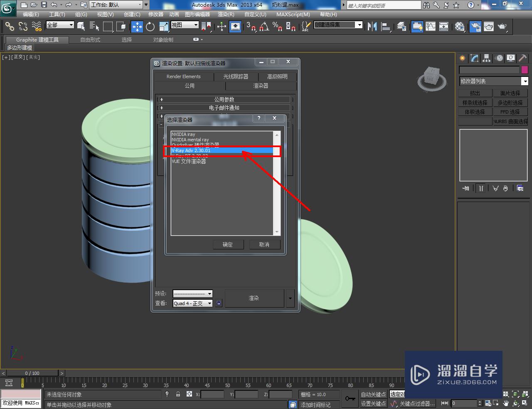
Task: Open the 预设 preset dropdown
Action: click(192, 293)
